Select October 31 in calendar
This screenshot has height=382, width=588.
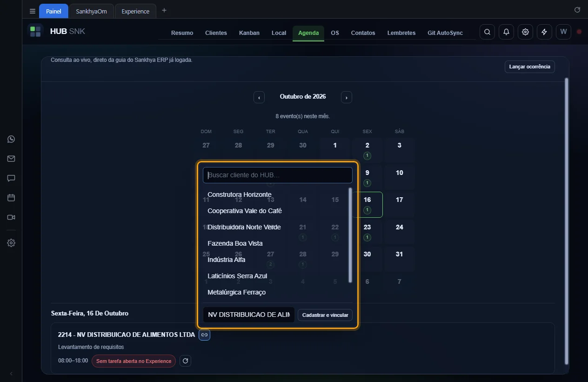(399, 259)
